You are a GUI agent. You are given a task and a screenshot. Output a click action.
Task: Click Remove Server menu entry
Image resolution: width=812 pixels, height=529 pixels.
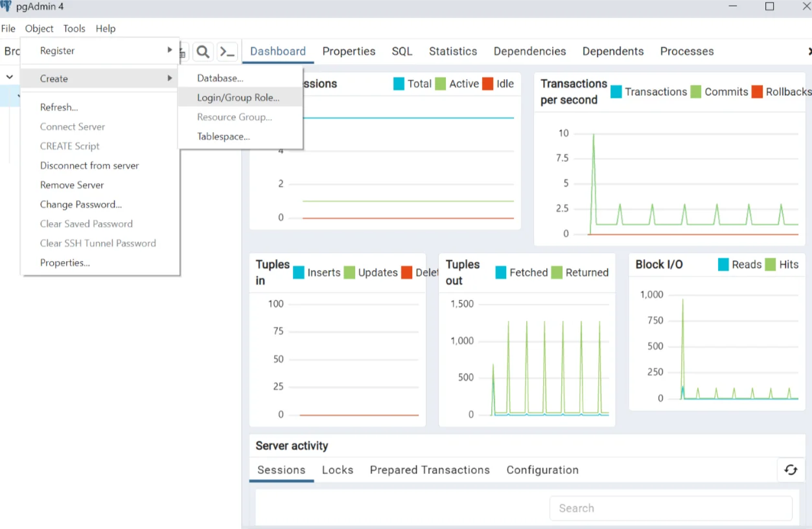[x=100, y=185]
